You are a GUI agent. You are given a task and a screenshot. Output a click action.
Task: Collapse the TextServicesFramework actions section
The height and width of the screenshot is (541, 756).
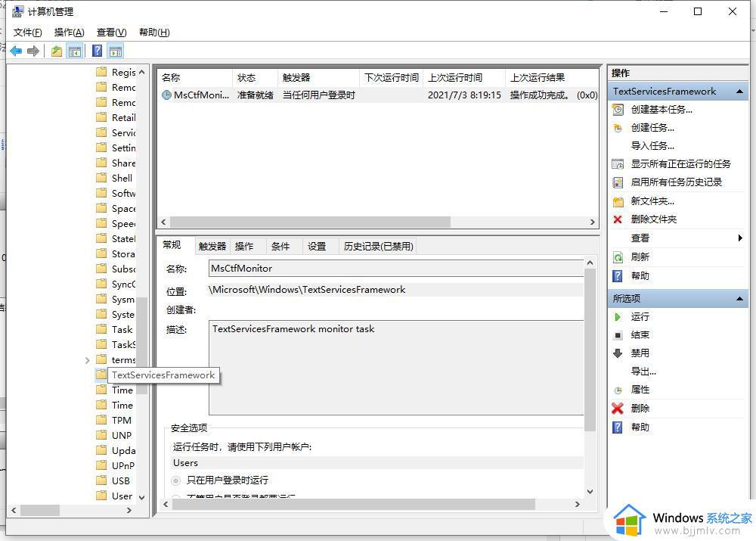pyautogui.click(x=739, y=92)
